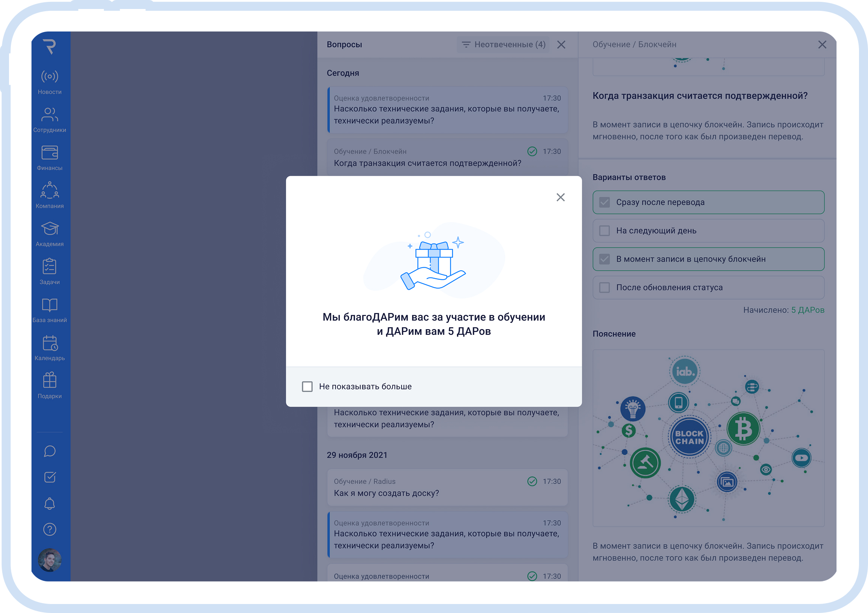Viewport: 868px width, 613px height.
Task: Click the Варианты ответов heading
Action: (x=629, y=177)
